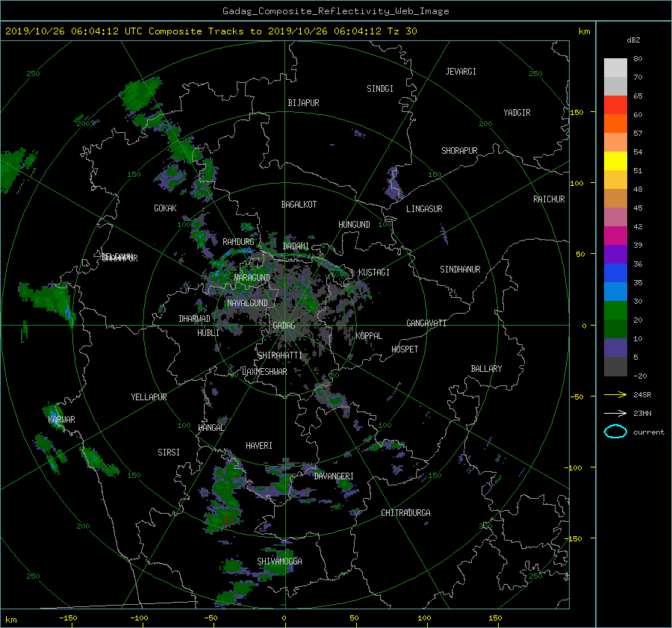Click the HUNGUND city label
The width and height of the screenshot is (672, 628).
click(354, 225)
